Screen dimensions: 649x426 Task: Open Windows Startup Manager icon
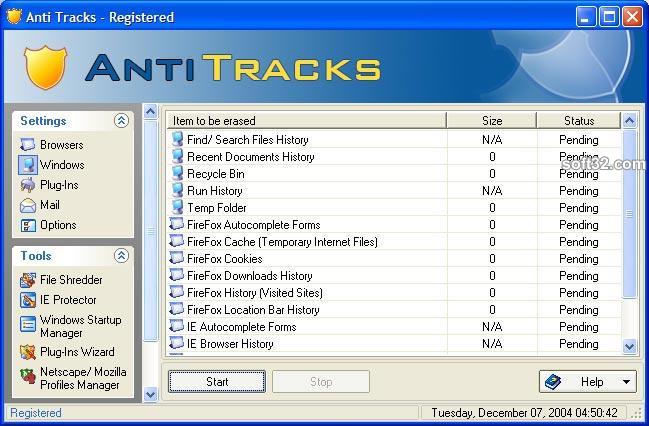point(28,324)
